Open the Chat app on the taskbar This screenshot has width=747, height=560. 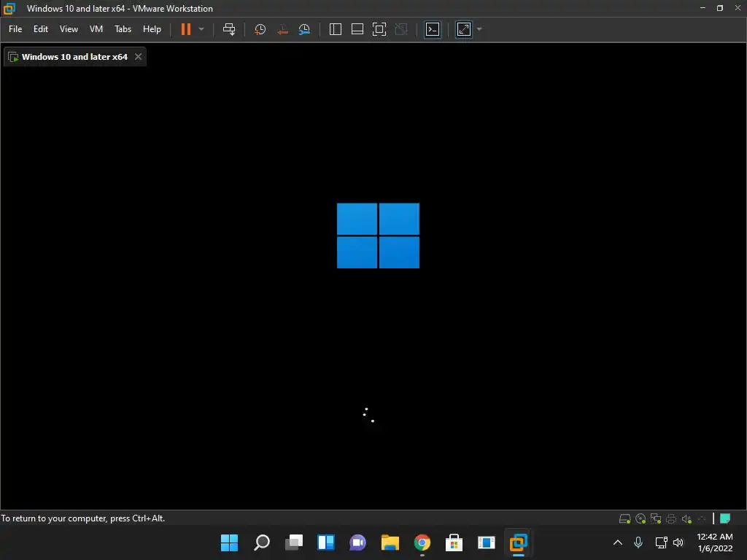point(357,542)
